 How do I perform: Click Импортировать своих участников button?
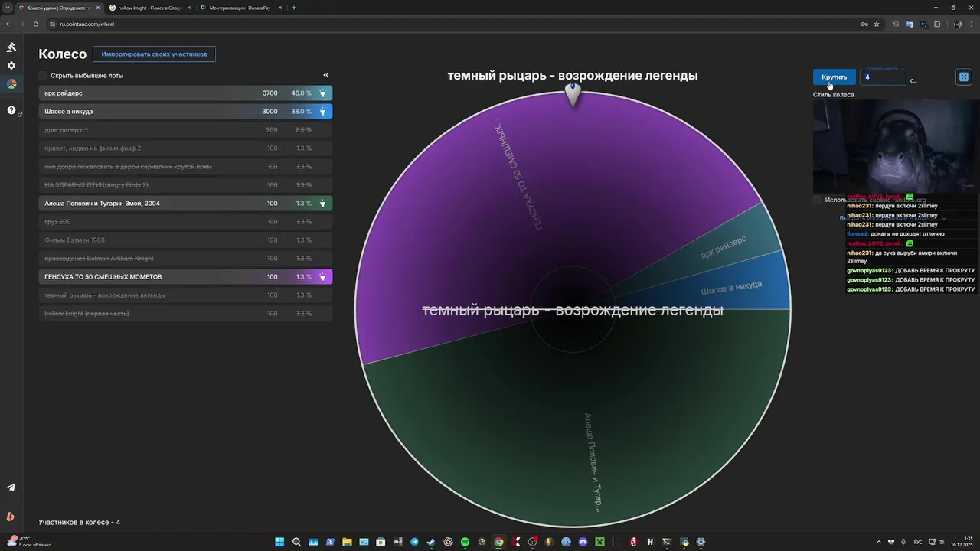coord(154,54)
